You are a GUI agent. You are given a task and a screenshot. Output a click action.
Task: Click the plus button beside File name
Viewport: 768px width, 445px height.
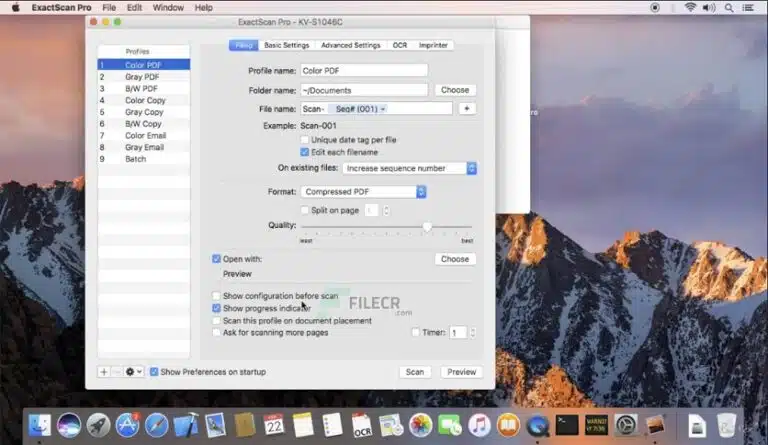467,109
